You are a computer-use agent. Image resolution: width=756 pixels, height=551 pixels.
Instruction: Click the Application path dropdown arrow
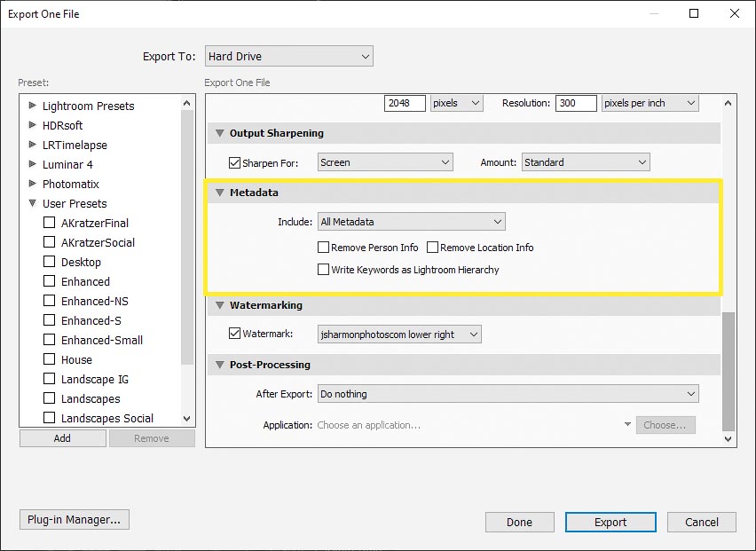627,425
